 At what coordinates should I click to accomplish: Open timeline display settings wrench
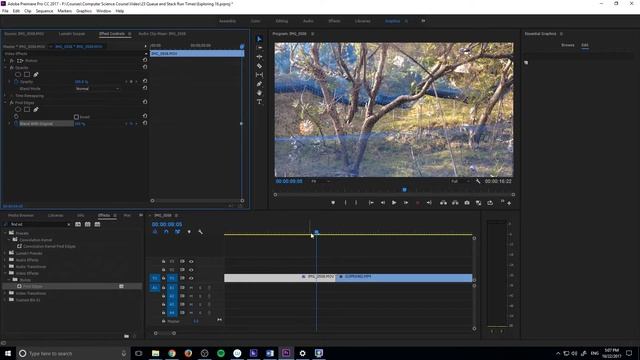(x=200, y=232)
